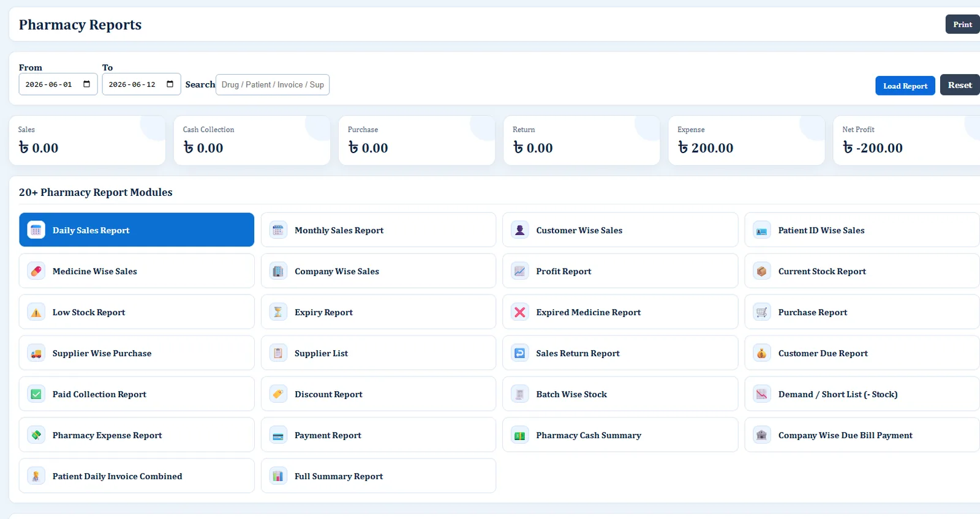Viewport: 980px width, 519px height.
Task: Click the Load Report button
Action: 905,86
